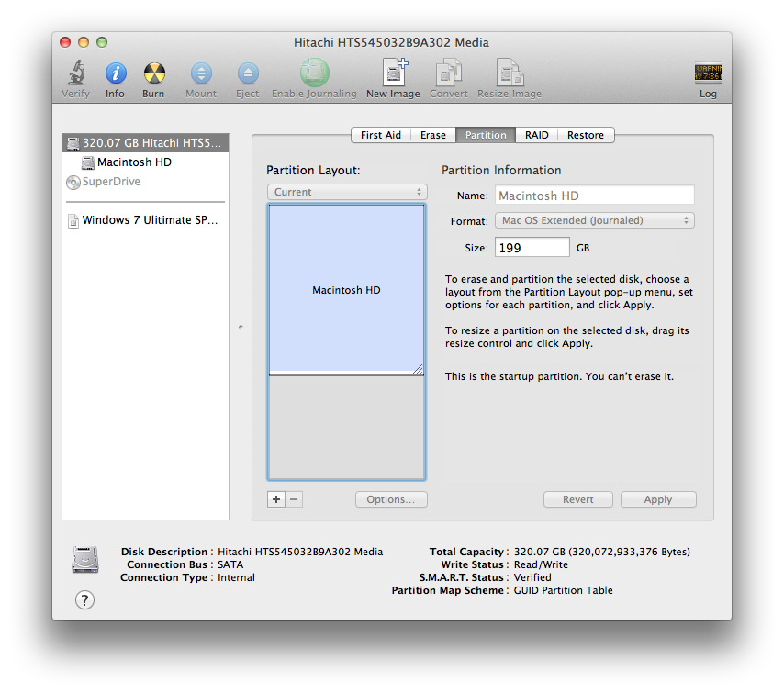Select the Partition tab
Image resolution: width=784 pixels, height=693 pixels.
coord(486,135)
